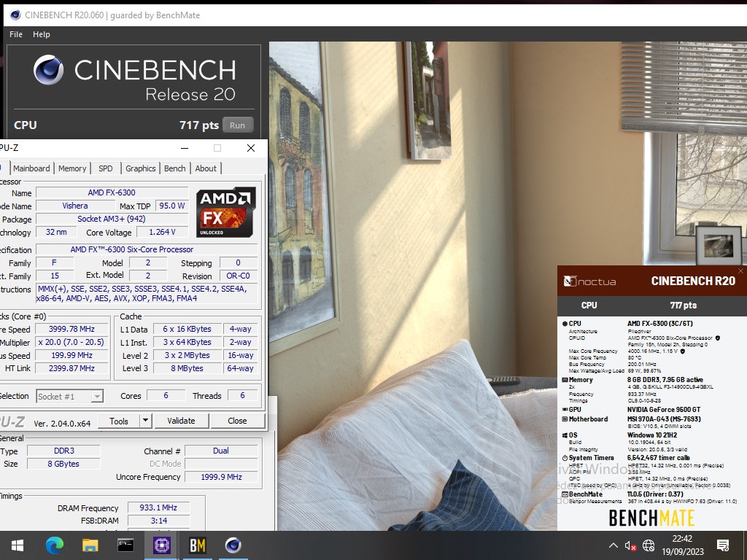The height and width of the screenshot is (560, 747).
Task: Minimize the CPU-Z window
Action: point(185,148)
